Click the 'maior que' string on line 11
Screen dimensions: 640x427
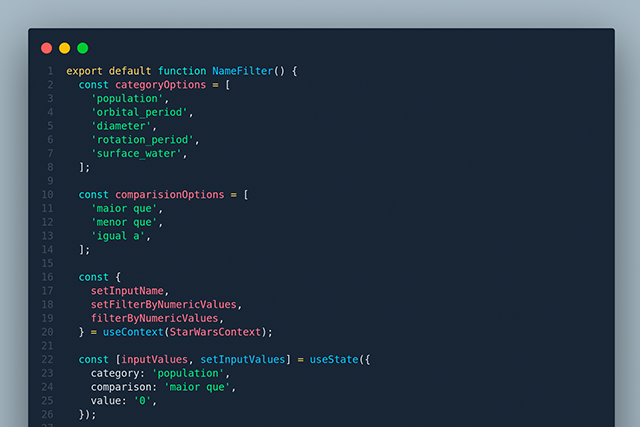[124, 209]
